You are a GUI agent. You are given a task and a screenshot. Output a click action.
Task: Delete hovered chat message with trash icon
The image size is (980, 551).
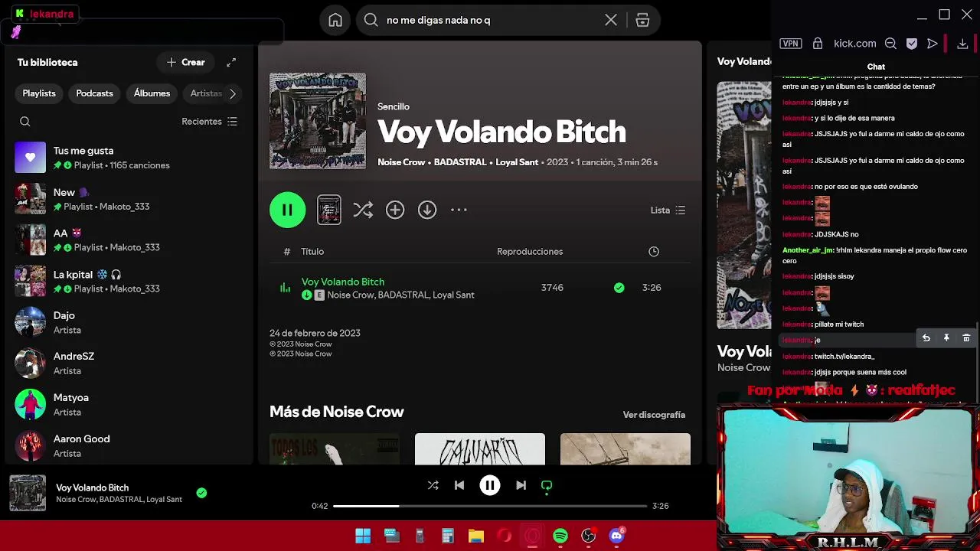click(x=966, y=338)
